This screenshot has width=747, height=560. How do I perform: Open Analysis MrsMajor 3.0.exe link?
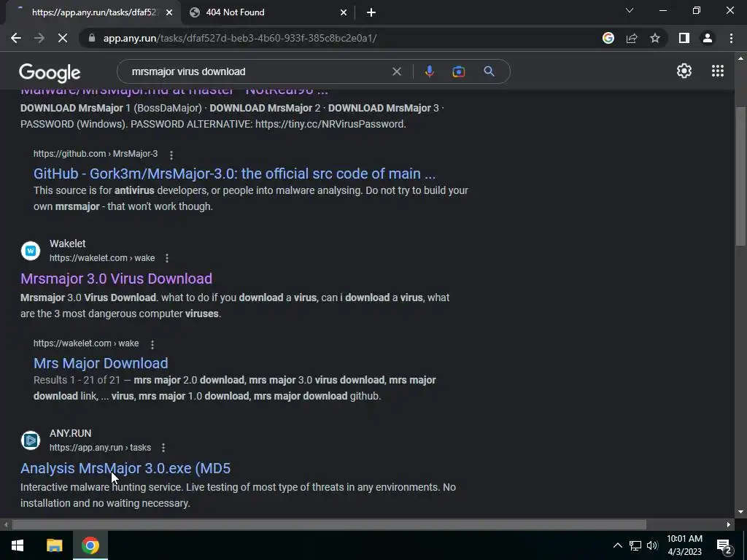click(125, 468)
